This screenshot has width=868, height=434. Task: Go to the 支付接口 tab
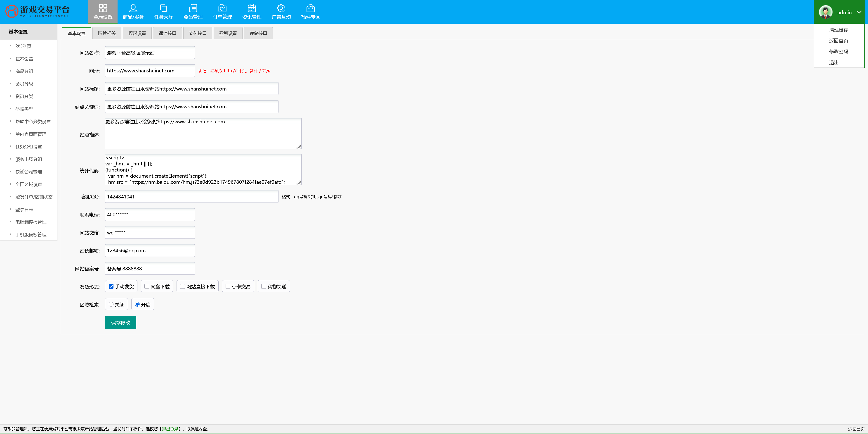pos(198,33)
